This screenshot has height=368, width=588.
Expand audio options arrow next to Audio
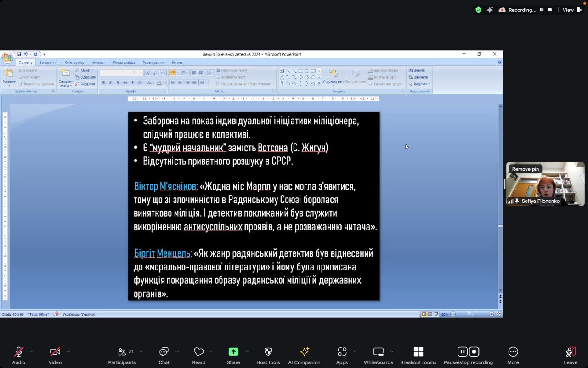[x=32, y=351]
